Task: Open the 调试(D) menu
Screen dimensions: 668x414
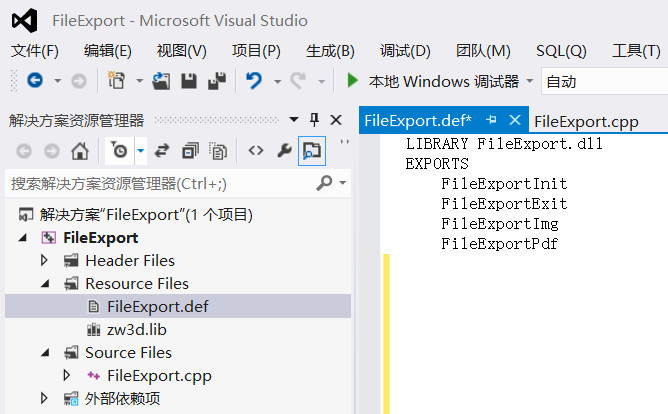Action: click(x=405, y=51)
